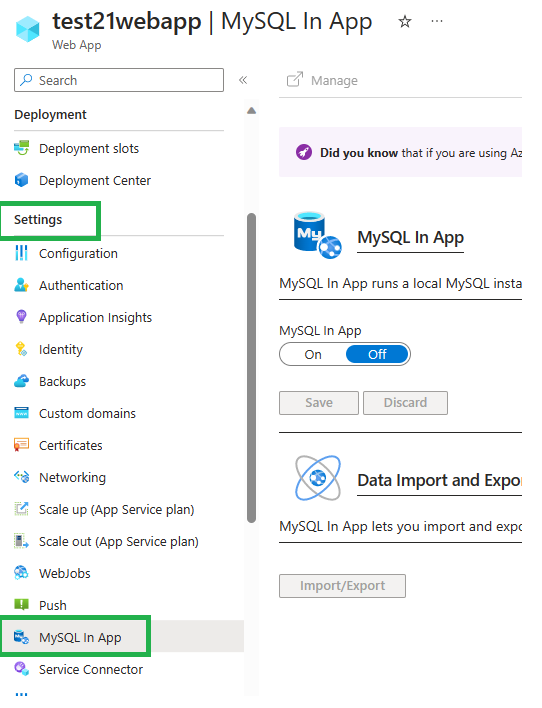Click the Service Connector icon
This screenshot has width=542, height=708.
click(x=21, y=668)
